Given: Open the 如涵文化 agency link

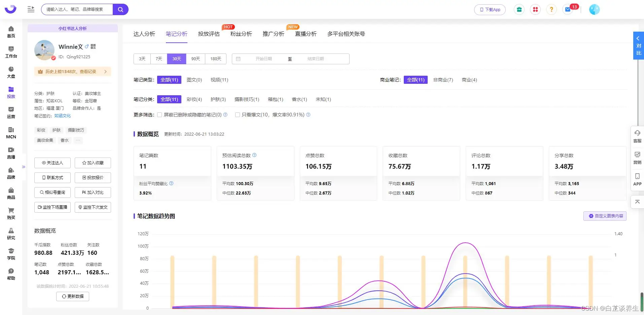Looking at the screenshot, I should point(63,115).
